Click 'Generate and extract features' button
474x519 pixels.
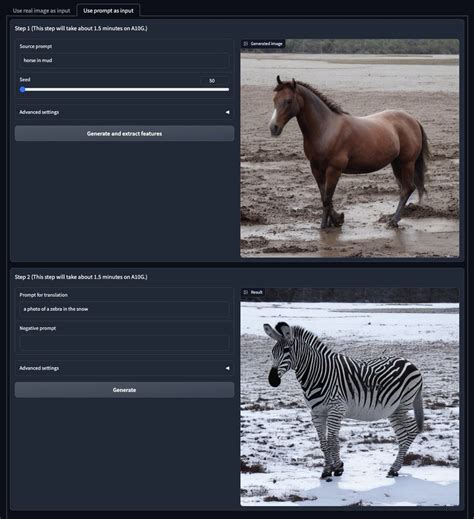pos(124,134)
